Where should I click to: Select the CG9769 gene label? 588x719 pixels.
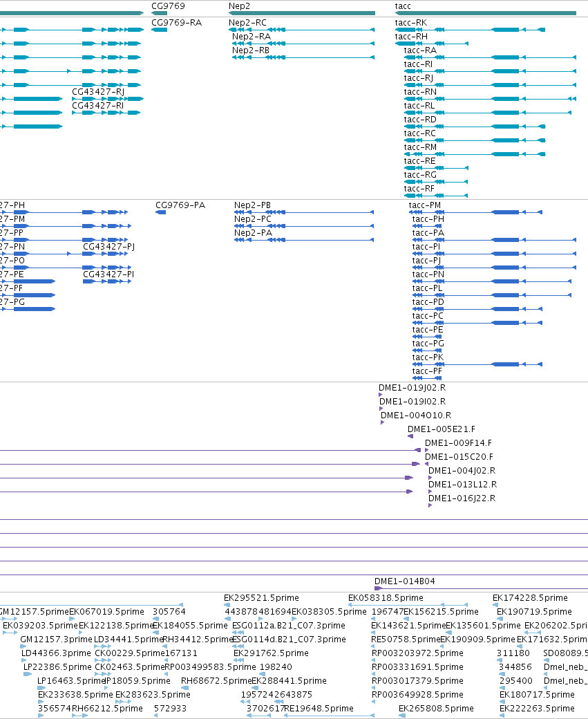(168, 6)
